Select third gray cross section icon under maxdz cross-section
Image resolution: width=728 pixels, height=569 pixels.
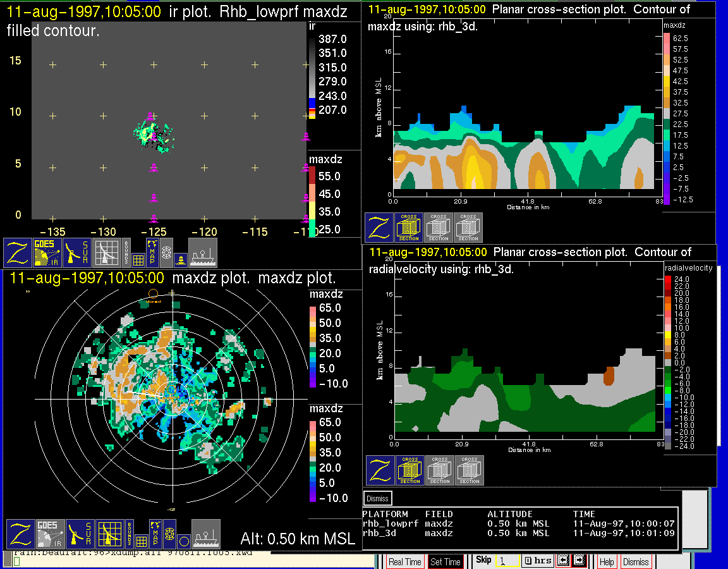point(468,228)
